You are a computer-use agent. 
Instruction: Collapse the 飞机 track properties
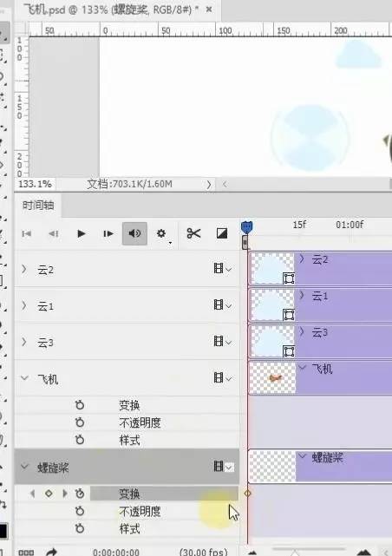(x=24, y=378)
